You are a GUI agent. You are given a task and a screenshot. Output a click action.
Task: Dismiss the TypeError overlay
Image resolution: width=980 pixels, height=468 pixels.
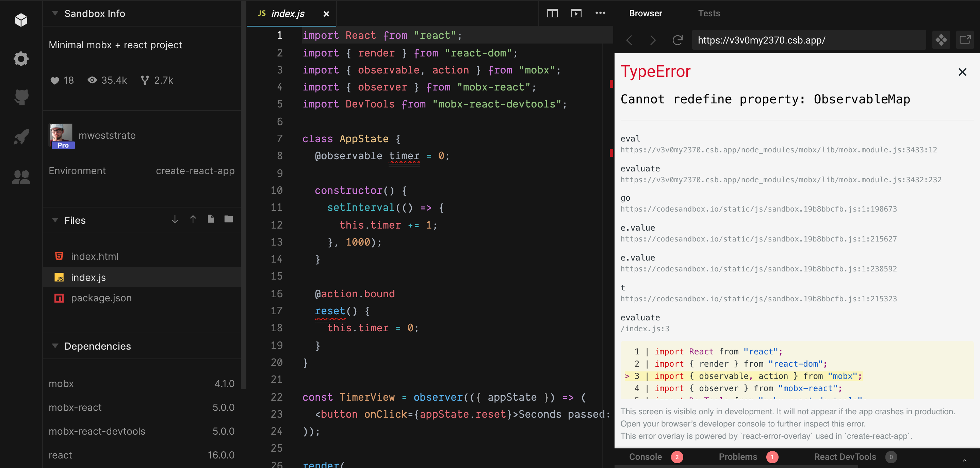pos(963,71)
